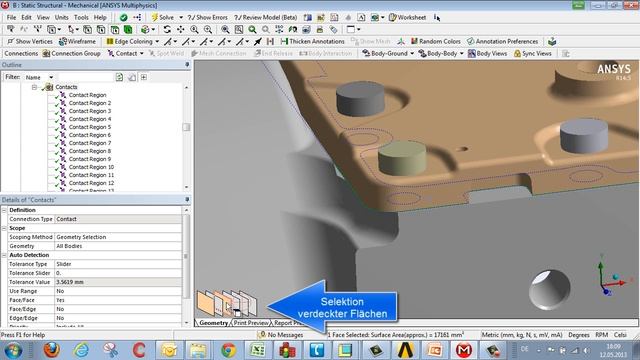
Task: Click the Tolerance Value 3.5619 mm cell
Action: pos(118,282)
